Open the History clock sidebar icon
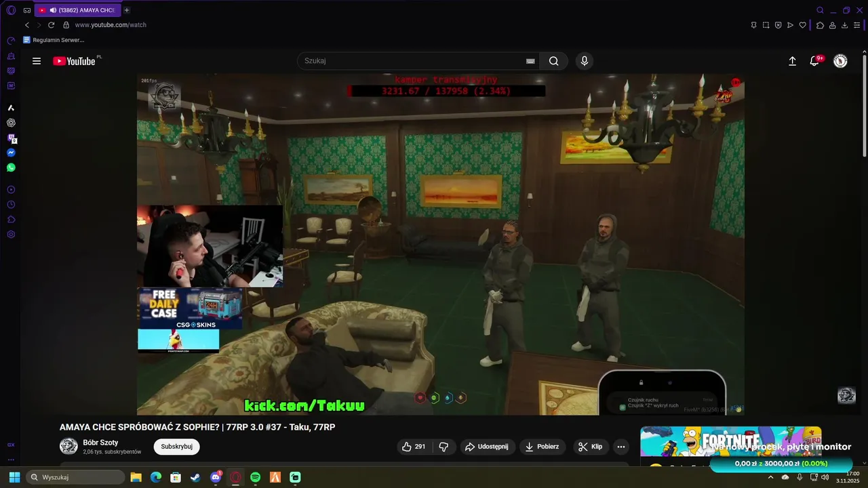 11,205
